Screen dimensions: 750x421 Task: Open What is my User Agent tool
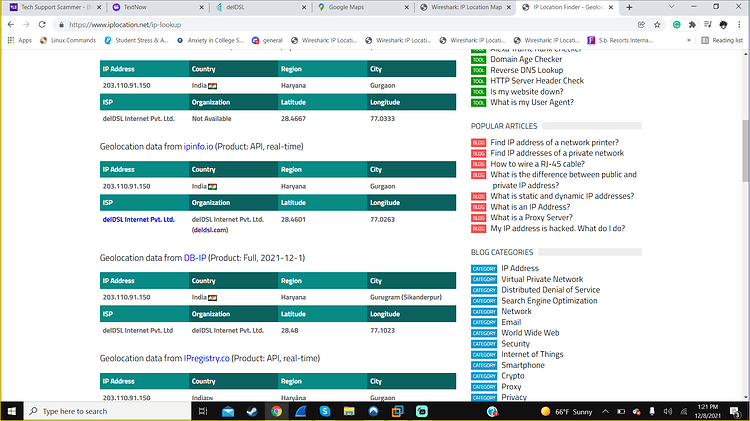pyautogui.click(x=532, y=102)
